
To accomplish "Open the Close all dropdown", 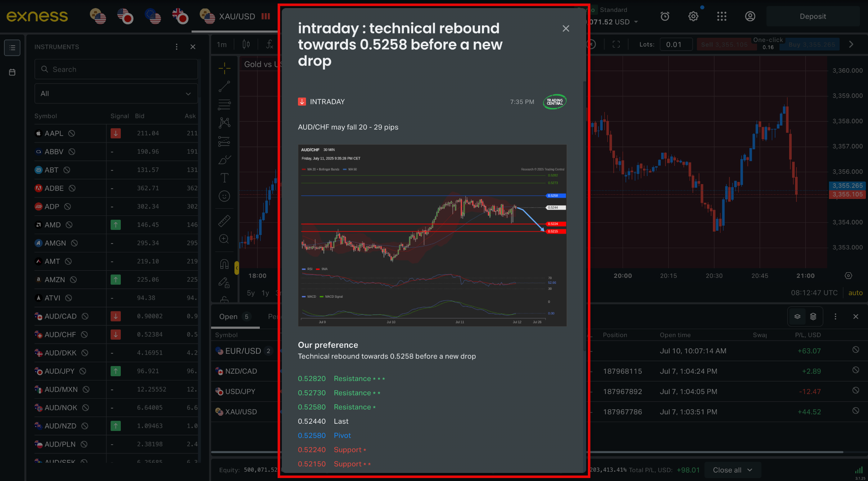I will coord(732,470).
